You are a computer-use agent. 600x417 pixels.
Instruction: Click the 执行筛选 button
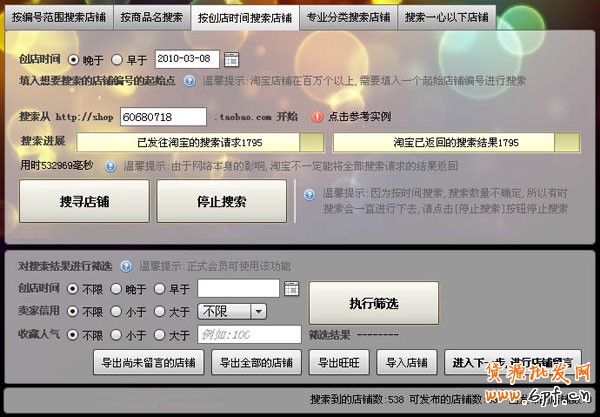click(373, 303)
